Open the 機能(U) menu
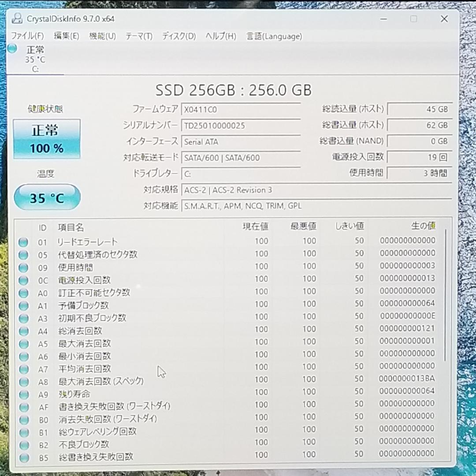This screenshot has width=476, height=476. pyautogui.click(x=102, y=36)
